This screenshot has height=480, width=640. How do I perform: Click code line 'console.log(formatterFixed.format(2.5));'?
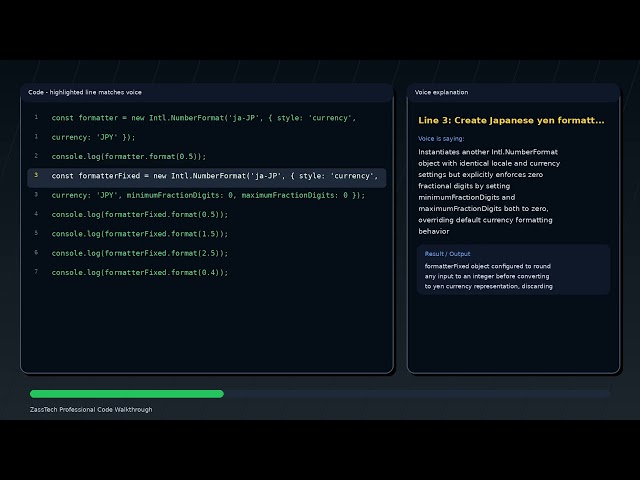140,253
